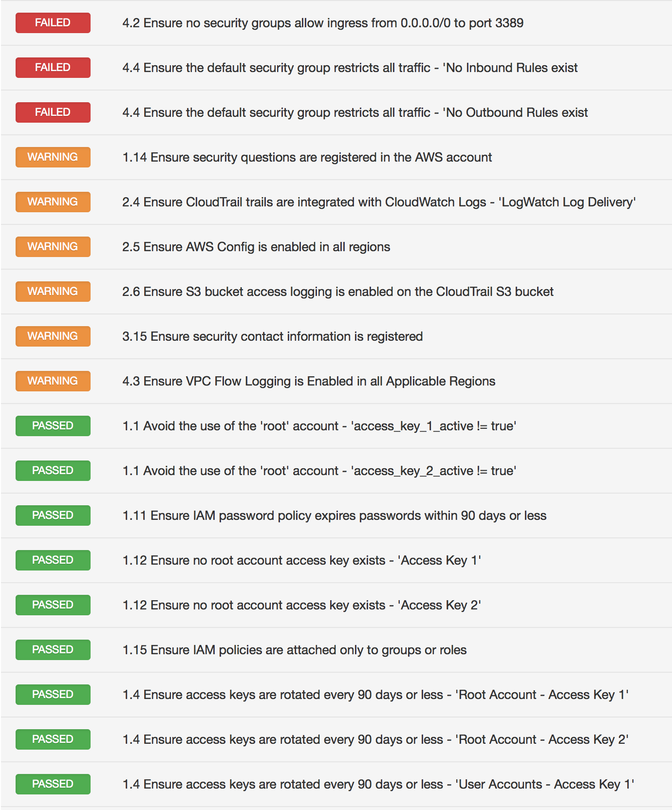672x810 pixels.
Task: Open the 1.1 'access_key_1_active' root account check
Action: tap(319, 426)
